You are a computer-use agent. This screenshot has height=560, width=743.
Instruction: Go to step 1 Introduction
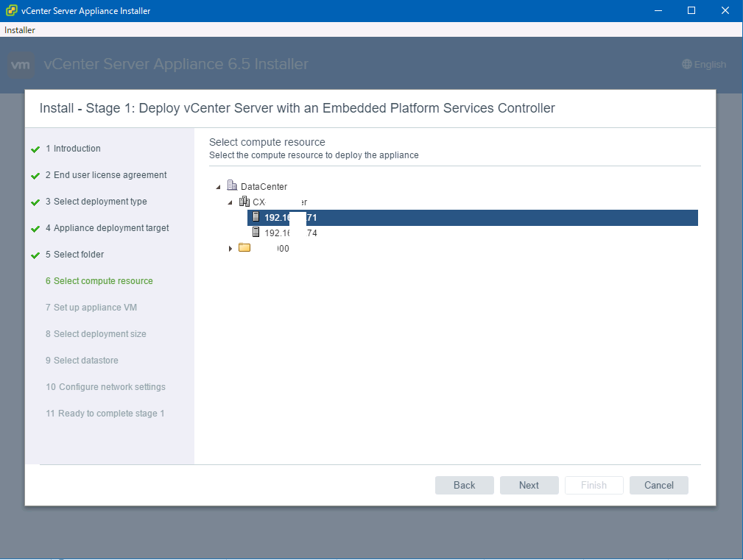click(73, 149)
